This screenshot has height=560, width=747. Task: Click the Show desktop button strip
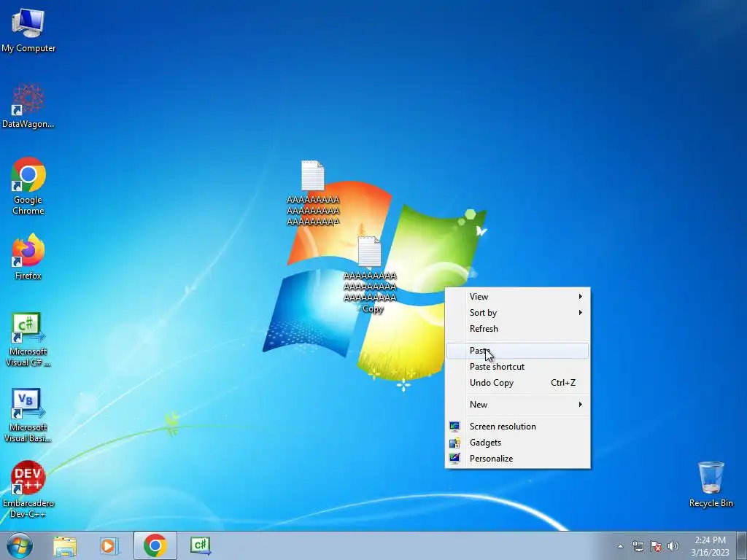tap(742, 545)
